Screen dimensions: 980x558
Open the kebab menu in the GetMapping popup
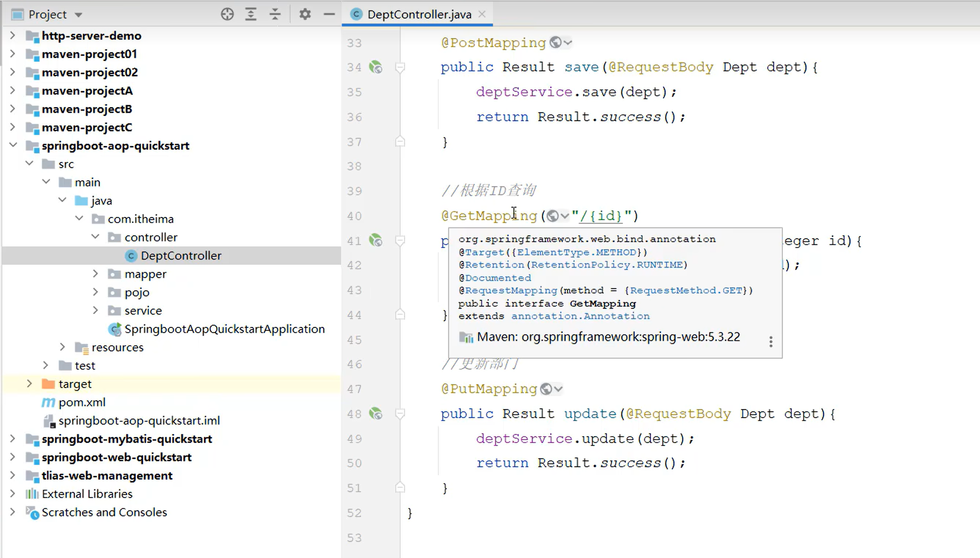click(x=771, y=341)
